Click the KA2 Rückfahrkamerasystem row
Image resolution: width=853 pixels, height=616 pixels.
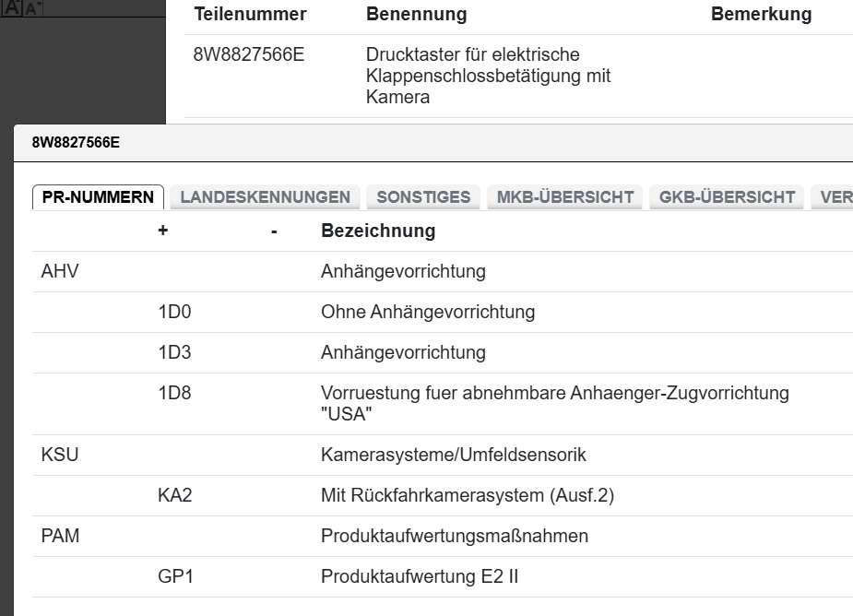coord(467,495)
